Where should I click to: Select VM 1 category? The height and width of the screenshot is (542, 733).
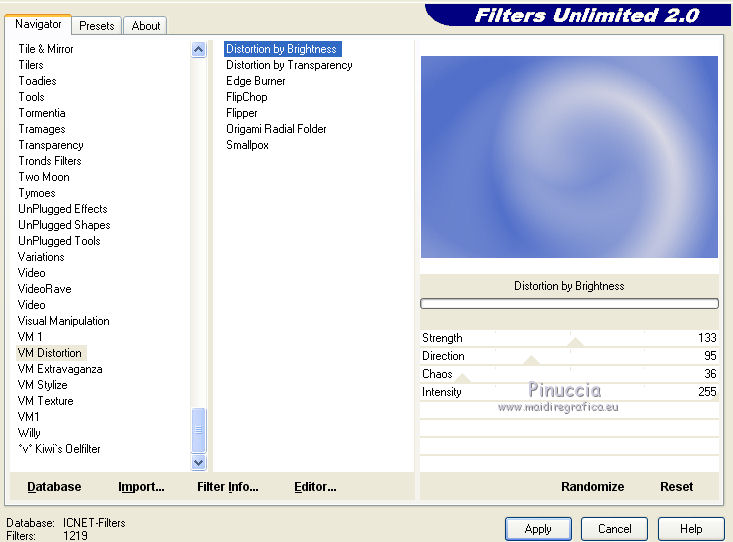[30, 337]
